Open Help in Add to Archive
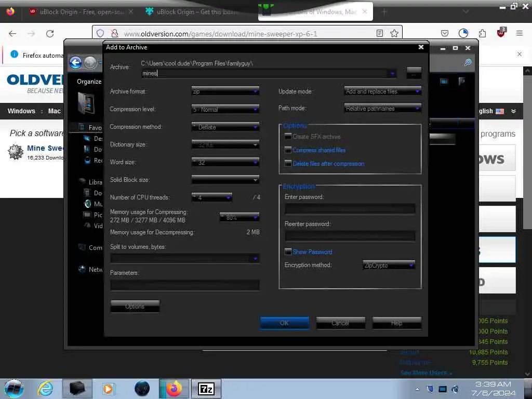This screenshot has height=399, width=532. pos(396,323)
